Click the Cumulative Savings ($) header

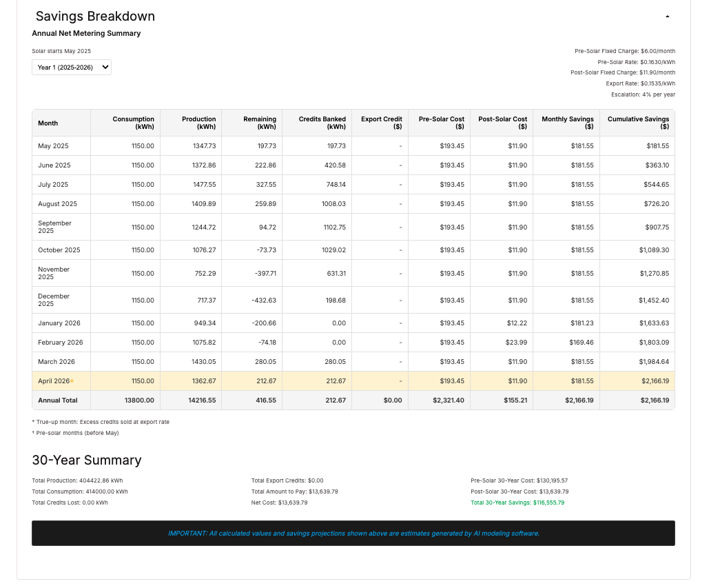637,123
